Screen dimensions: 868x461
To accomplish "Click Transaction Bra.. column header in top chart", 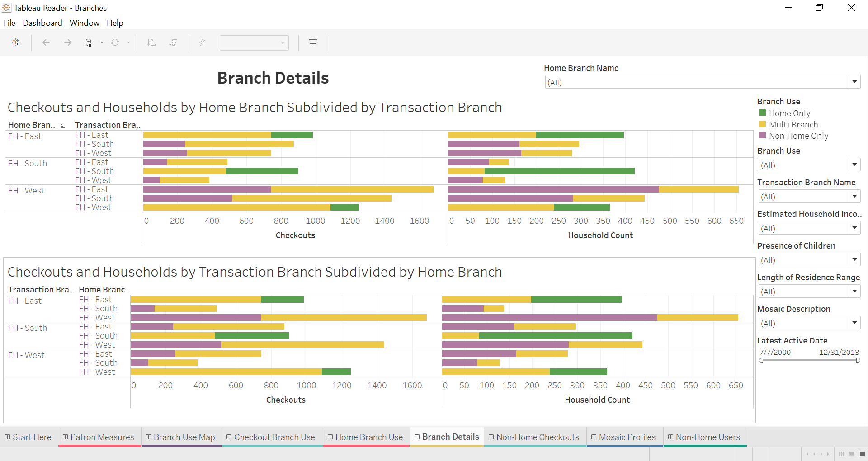I will 108,125.
